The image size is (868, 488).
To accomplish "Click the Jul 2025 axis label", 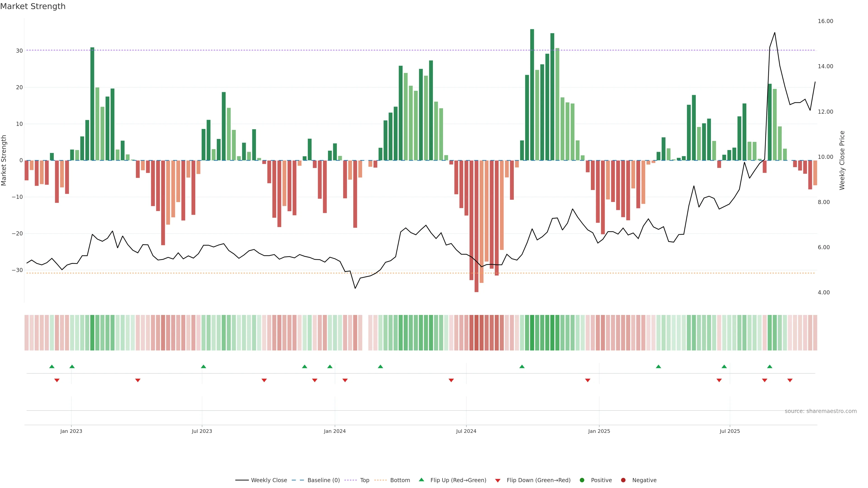I will [x=729, y=431].
